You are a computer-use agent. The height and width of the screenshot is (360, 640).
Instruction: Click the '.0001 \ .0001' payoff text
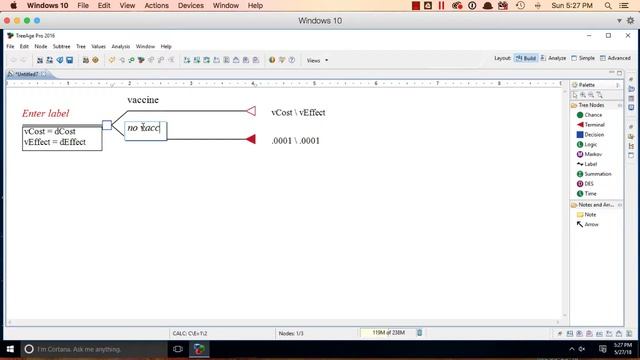click(296, 141)
